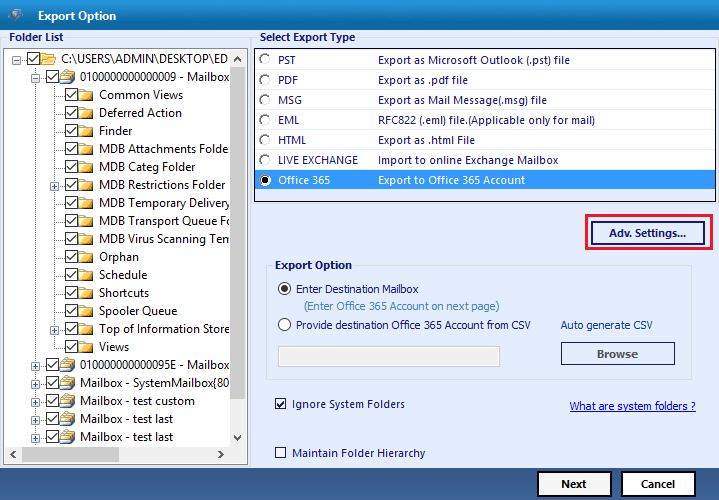Viewport: 719px width, 500px height.
Task: Expand the 'Mailbox - test custom' node
Action: (35, 402)
